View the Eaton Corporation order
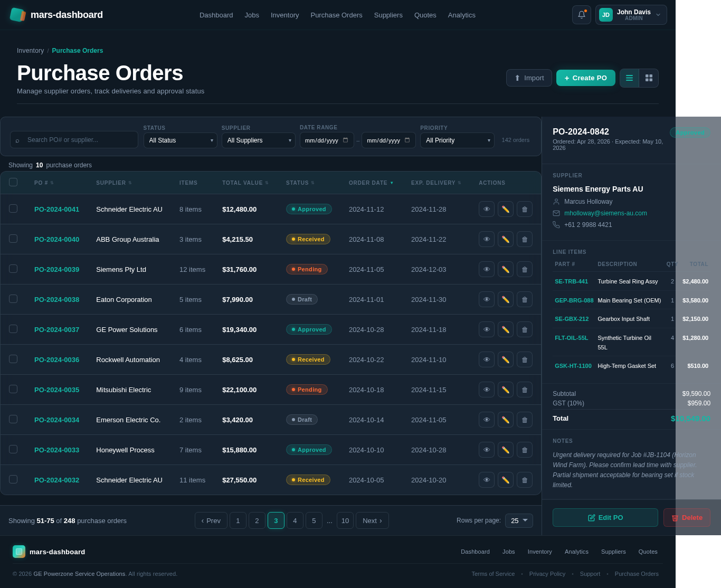This screenshot has width=721, height=588. [487, 299]
